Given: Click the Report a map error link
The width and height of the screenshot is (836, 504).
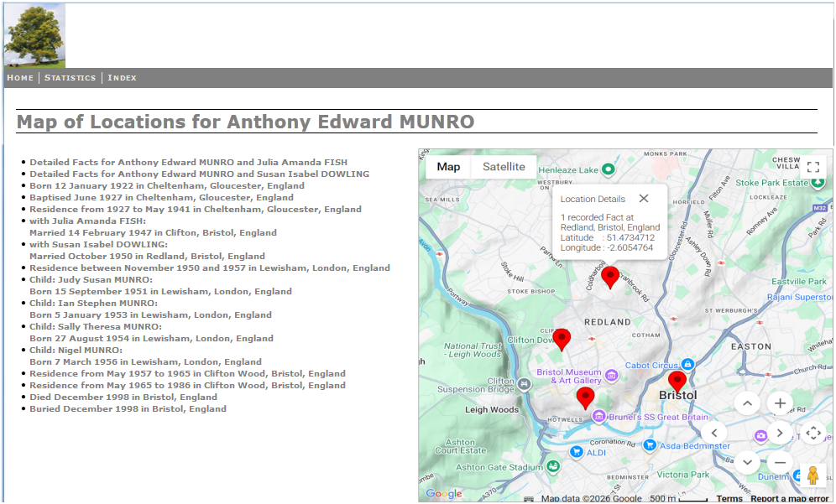Looking at the screenshot, I should (x=787, y=497).
